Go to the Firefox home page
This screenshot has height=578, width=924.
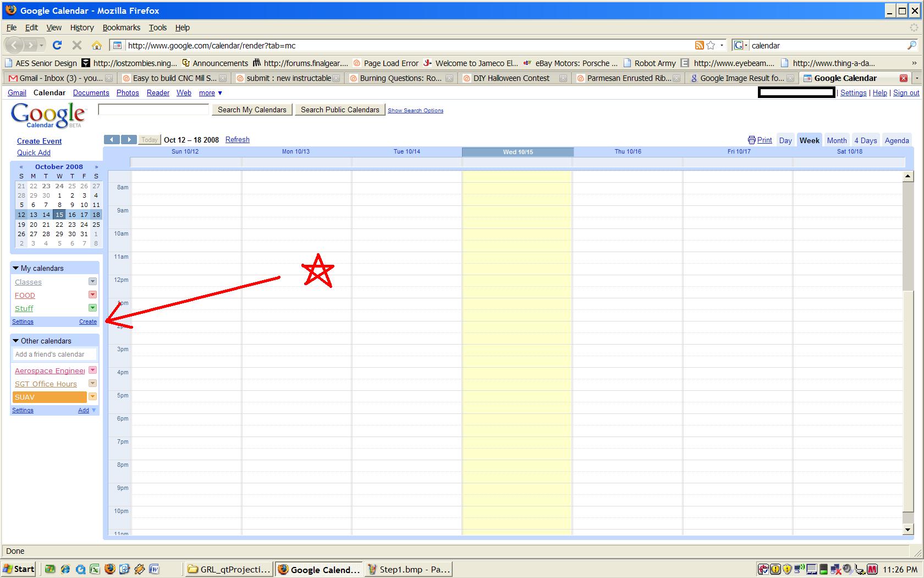97,45
